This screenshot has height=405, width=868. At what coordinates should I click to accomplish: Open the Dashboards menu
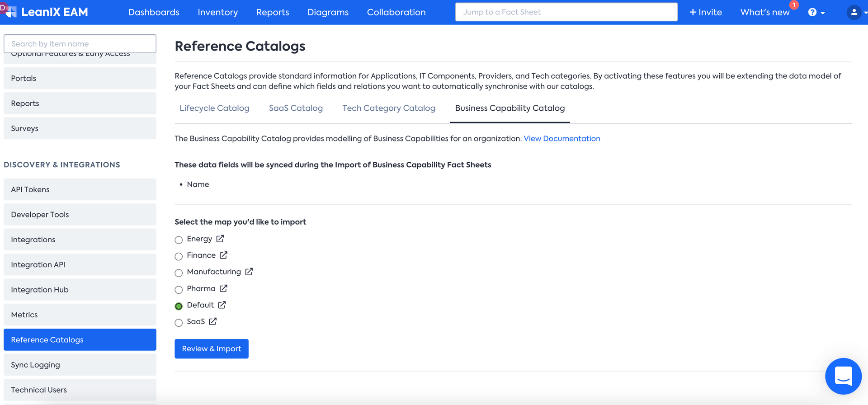[x=154, y=12]
